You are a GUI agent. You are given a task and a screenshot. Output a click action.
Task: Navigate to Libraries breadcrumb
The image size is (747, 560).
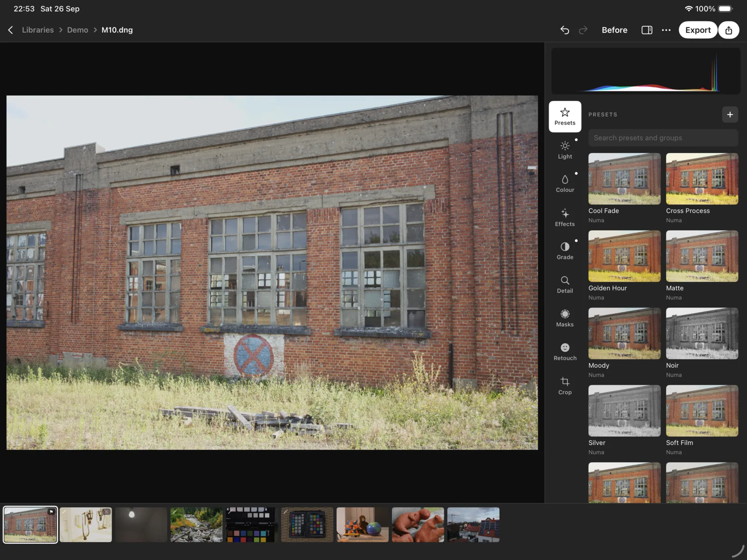38,30
